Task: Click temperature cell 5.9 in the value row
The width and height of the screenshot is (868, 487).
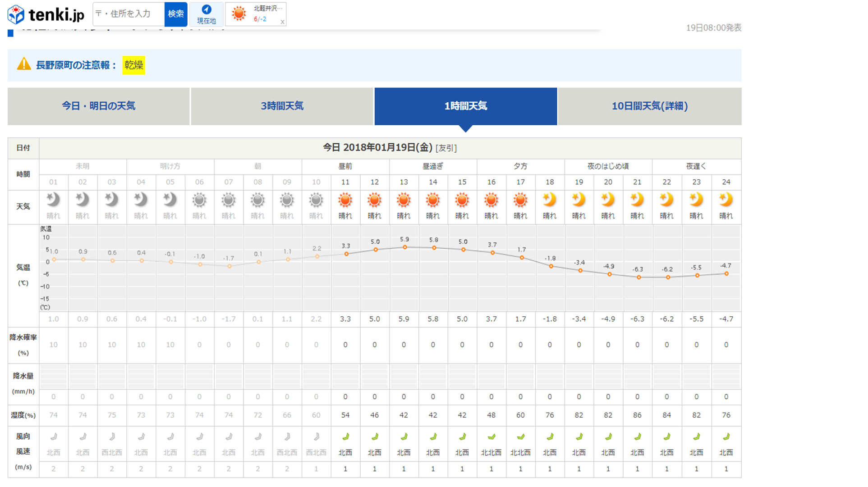Action: click(x=404, y=319)
